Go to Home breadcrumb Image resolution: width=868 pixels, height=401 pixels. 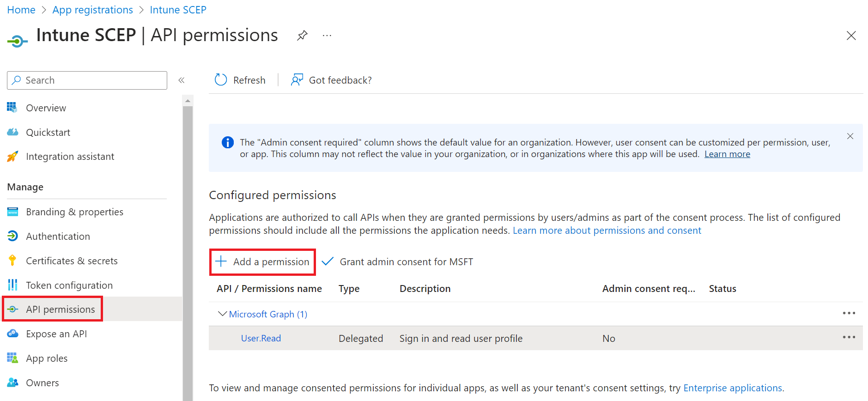(21, 10)
